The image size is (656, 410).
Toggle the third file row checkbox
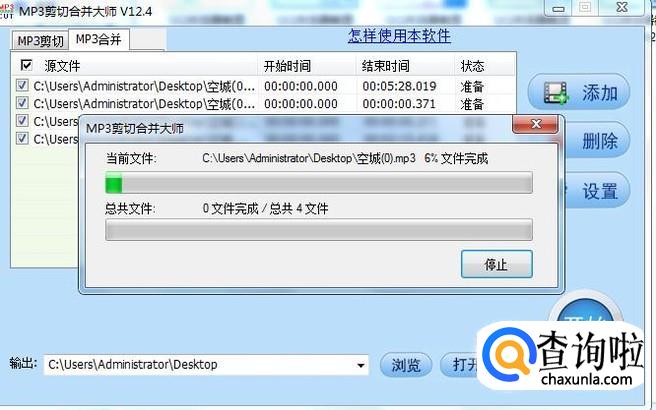click(22, 121)
